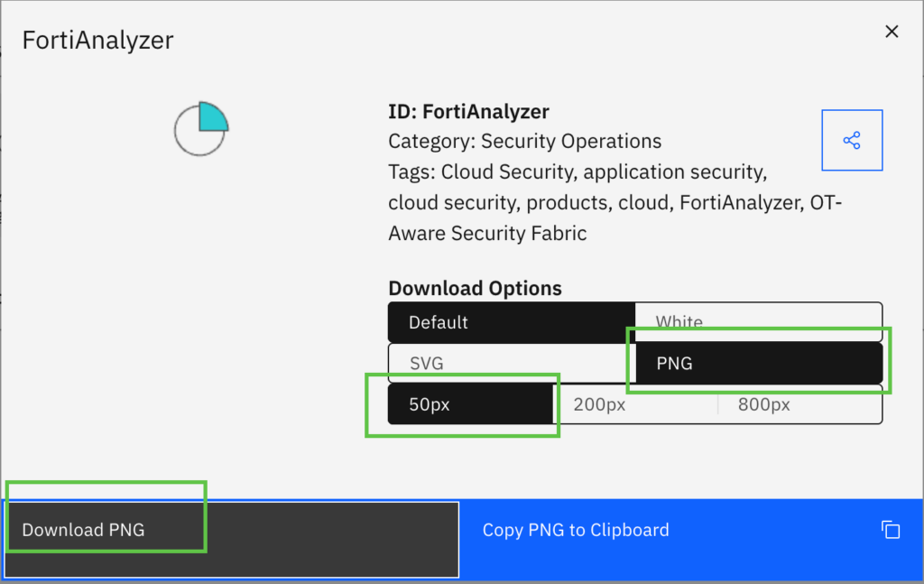Click the collapsed sidebar strip on the left
Screen dimensions: 924x584
[x=5, y=271]
